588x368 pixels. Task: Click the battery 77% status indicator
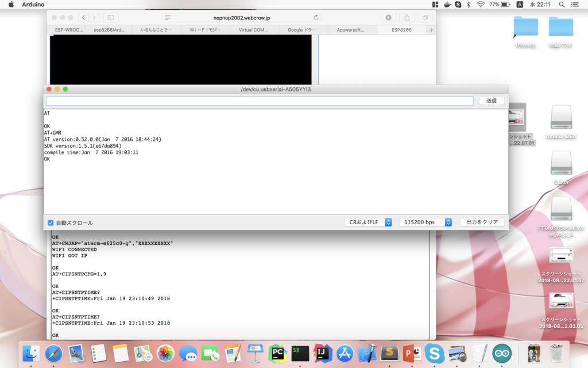[500, 5]
